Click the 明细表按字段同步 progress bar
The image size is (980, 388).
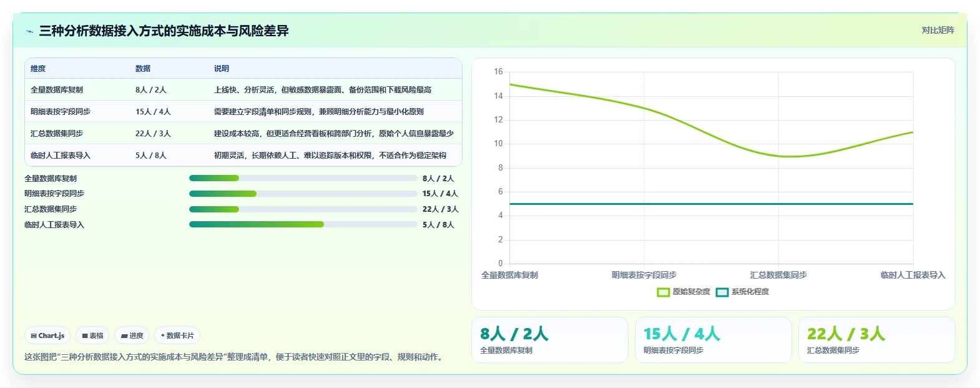click(303, 194)
